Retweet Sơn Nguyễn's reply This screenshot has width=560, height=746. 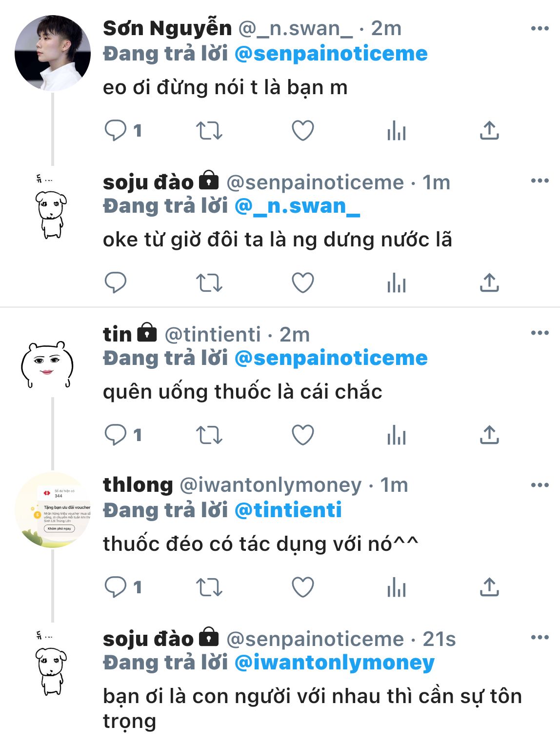[209, 131]
